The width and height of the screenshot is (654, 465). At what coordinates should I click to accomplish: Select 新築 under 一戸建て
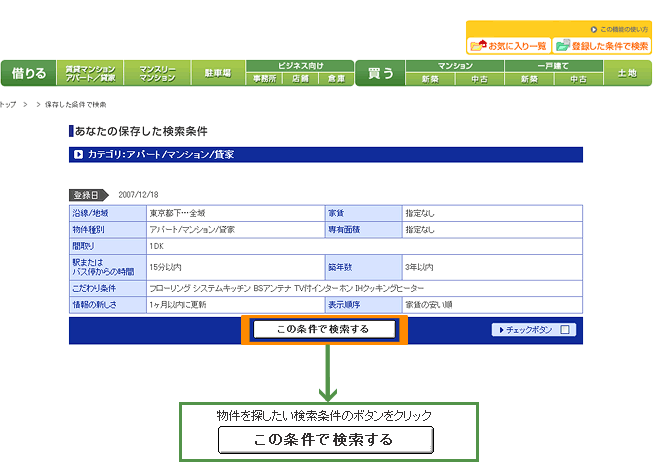coord(529,79)
